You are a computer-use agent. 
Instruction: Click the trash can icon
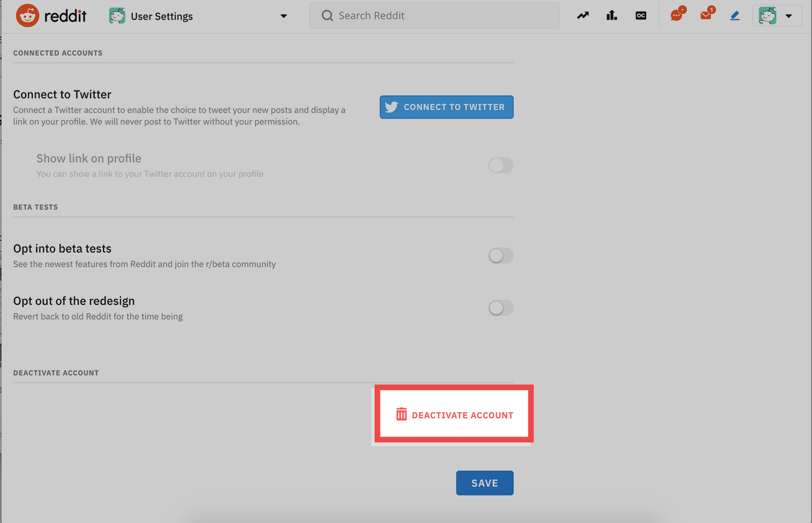point(401,414)
